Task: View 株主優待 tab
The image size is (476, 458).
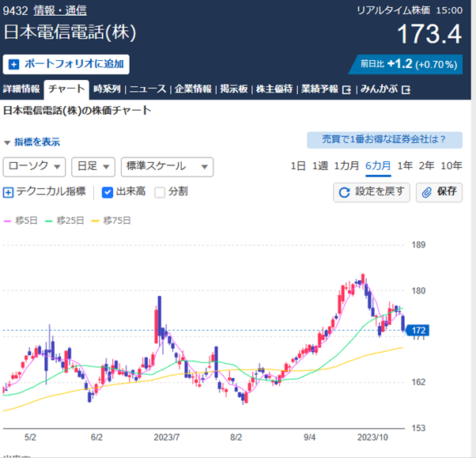Action: tap(274, 89)
